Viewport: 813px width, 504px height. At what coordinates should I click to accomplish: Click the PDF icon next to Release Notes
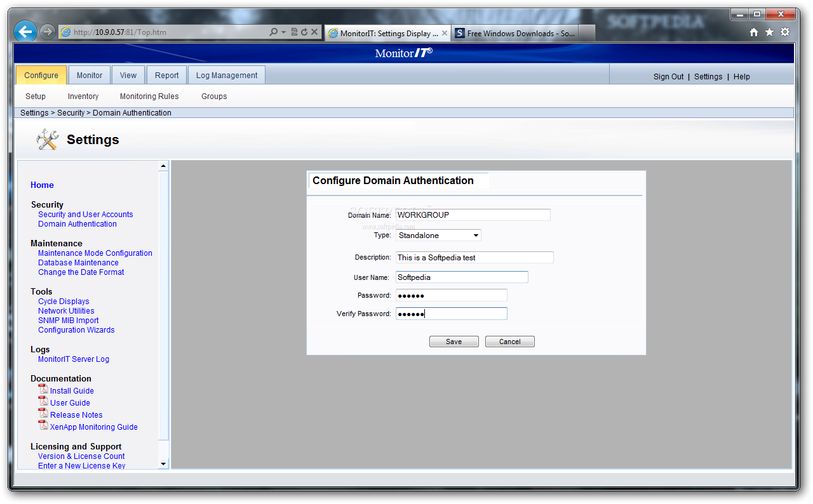[43, 413]
